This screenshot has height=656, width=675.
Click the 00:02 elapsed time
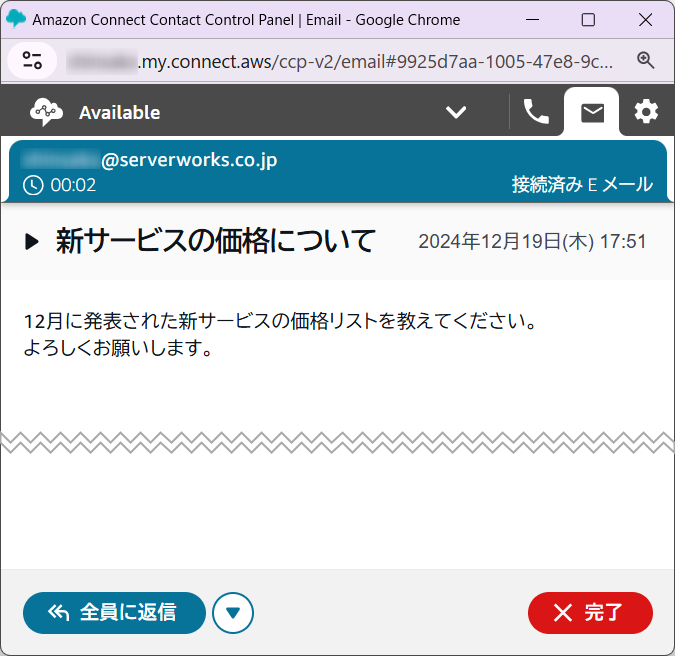pos(73,185)
